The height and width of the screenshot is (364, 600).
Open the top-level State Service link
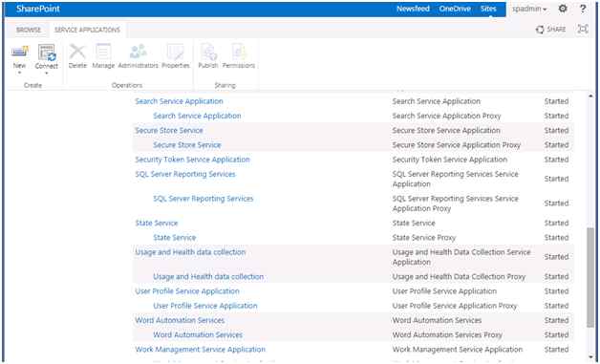click(156, 224)
